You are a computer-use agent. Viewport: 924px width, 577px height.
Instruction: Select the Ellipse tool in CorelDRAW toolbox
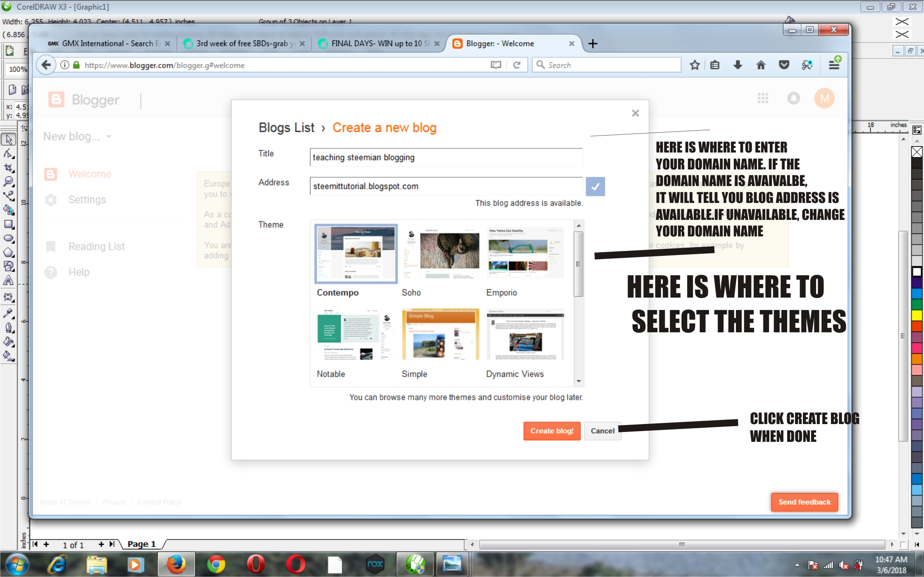coord(9,238)
